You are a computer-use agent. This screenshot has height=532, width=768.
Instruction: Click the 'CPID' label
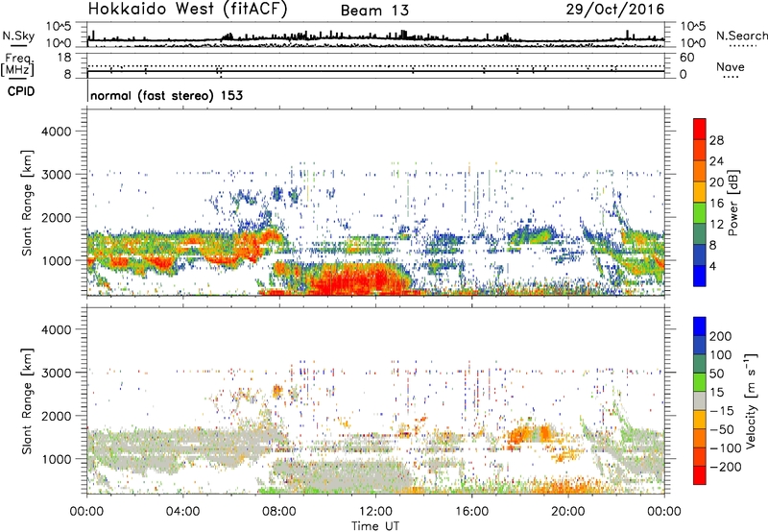[21, 91]
